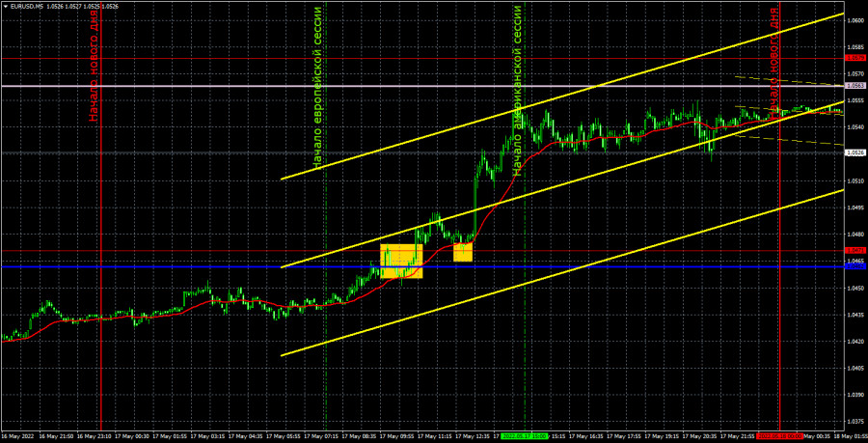868x443 pixels.
Task: Select the blue horizontal line at 1.0462
Action: pos(421,267)
